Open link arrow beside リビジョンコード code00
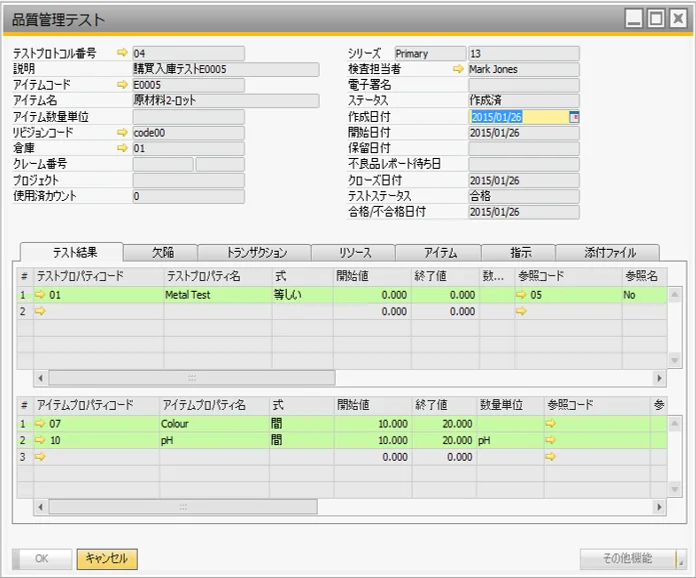The width and height of the screenshot is (696, 578). click(x=122, y=132)
